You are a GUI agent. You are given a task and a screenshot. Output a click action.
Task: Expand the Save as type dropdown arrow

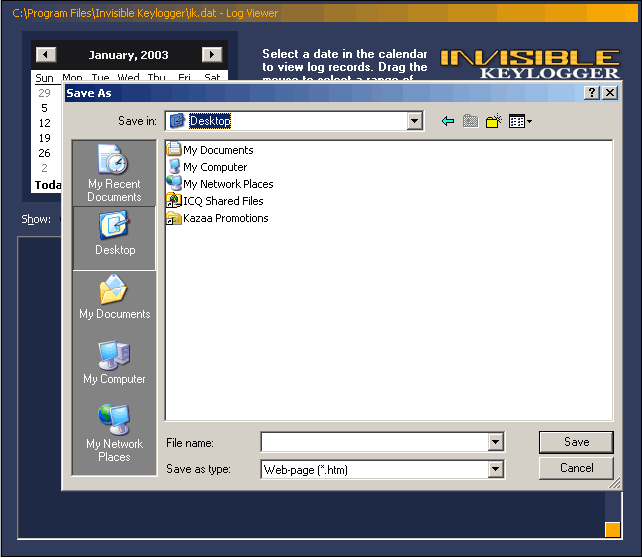pyautogui.click(x=495, y=469)
